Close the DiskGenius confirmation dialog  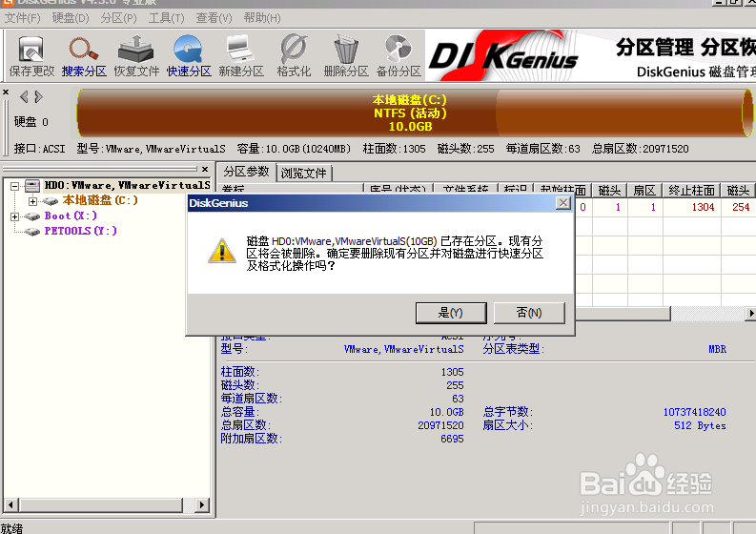(563, 203)
